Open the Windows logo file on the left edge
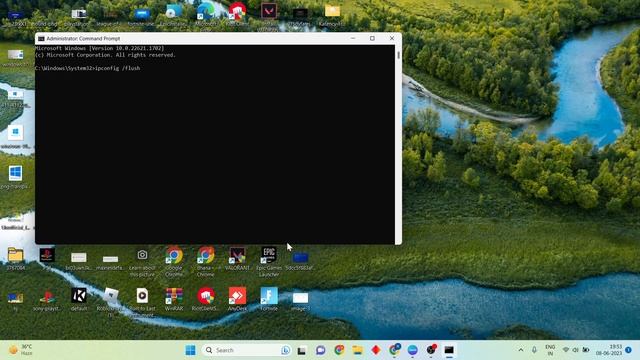This screenshot has width=640, height=360. (16, 173)
